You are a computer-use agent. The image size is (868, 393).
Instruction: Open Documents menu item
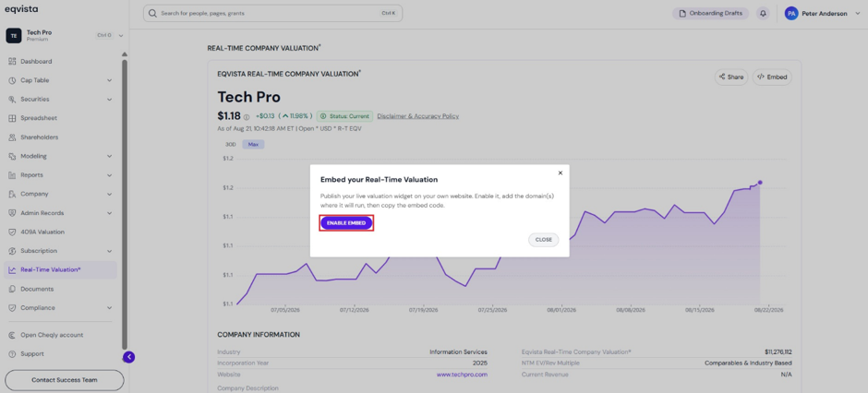pyautogui.click(x=61, y=289)
